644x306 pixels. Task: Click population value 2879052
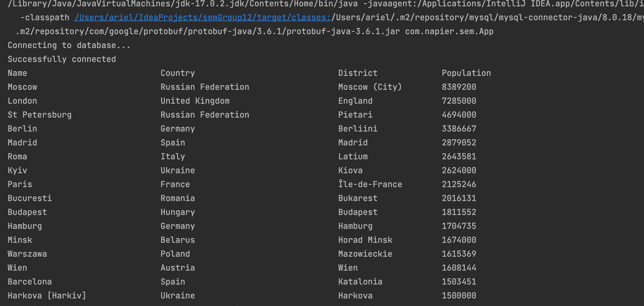coord(459,143)
